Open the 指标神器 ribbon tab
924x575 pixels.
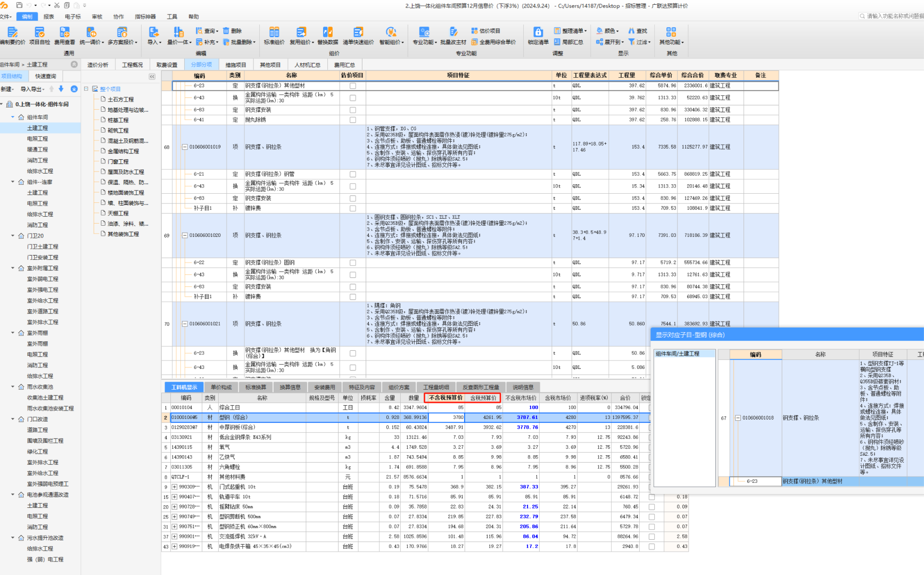[145, 17]
